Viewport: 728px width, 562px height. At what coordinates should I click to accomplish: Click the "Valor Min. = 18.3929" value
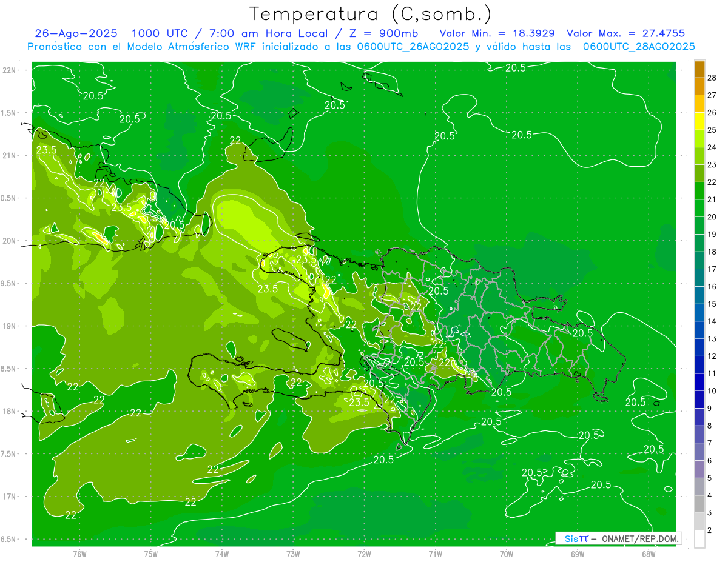click(496, 33)
